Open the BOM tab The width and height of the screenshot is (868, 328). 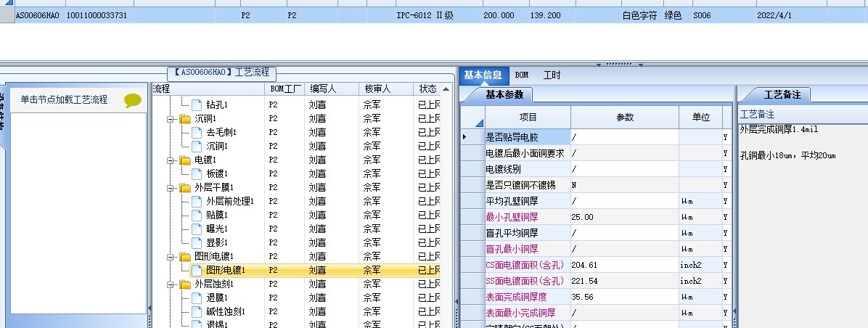522,75
